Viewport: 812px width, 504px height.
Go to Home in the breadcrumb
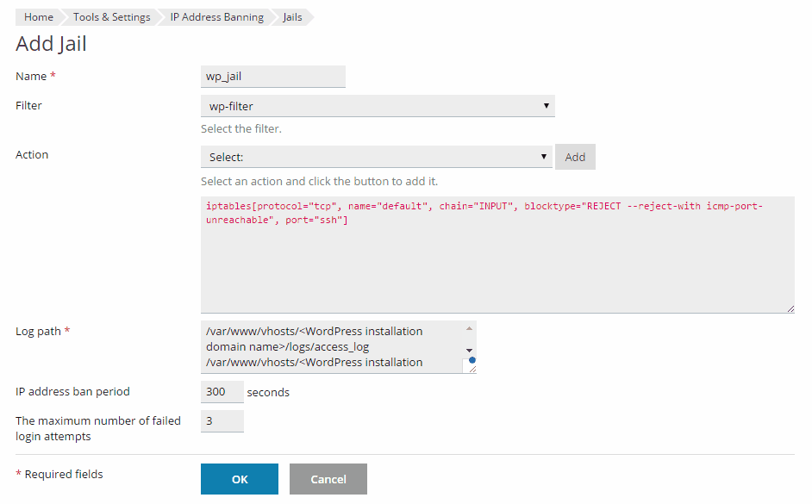coord(38,17)
